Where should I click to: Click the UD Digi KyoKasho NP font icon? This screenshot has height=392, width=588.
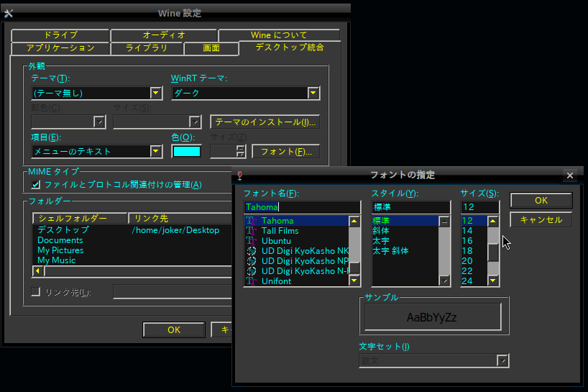point(252,261)
